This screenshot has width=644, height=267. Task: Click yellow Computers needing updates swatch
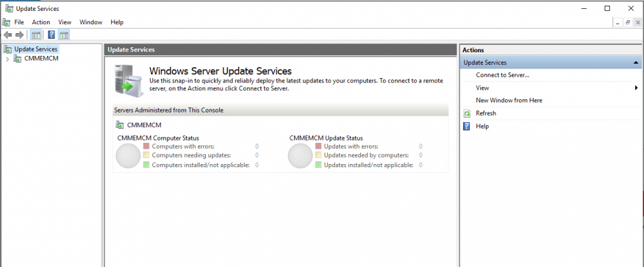click(146, 155)
